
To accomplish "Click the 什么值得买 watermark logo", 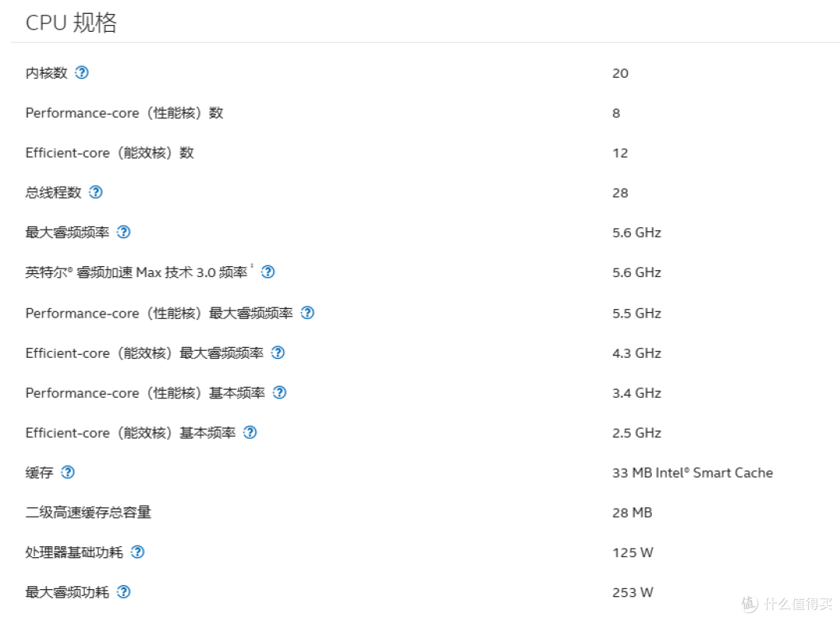I will [x=786, y=603].
